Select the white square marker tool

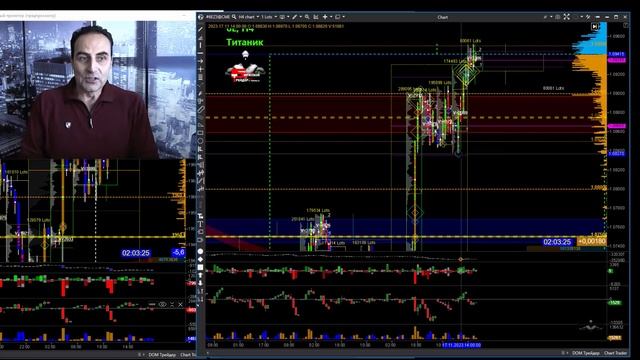pos(200,267)
